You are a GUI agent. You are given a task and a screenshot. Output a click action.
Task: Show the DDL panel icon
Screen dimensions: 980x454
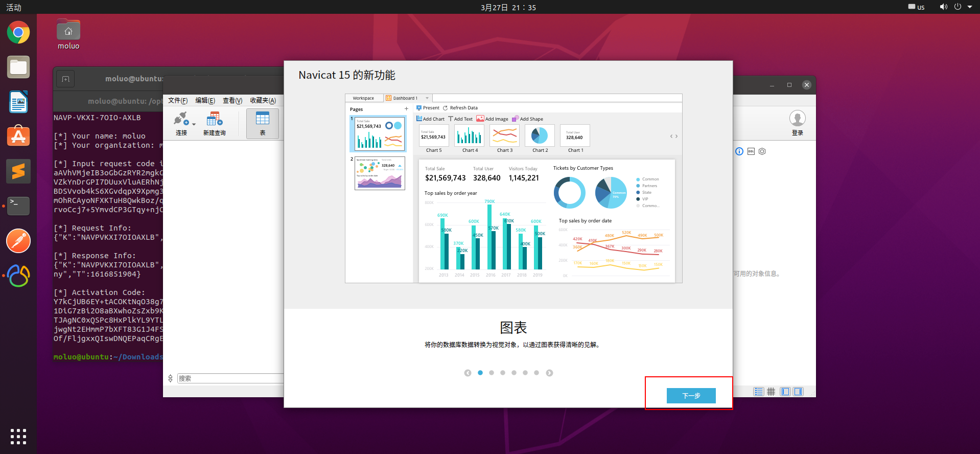point(751,151)
